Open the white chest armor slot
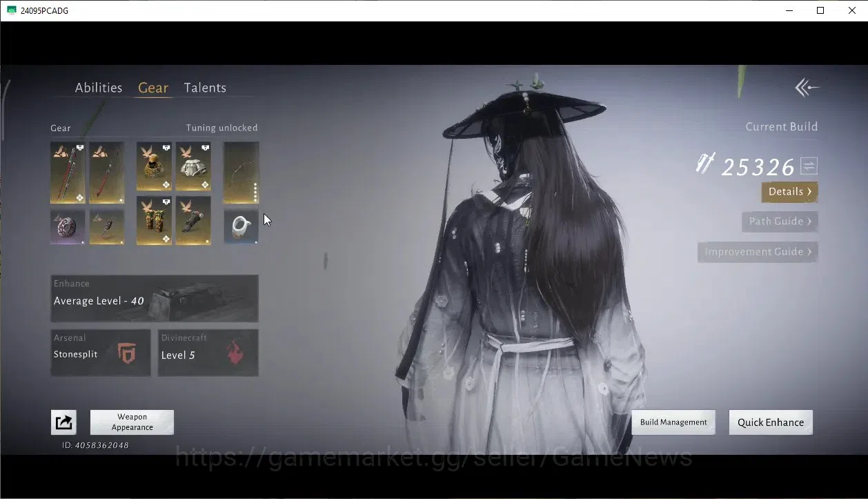868x499 pixels. coord(193,166)
